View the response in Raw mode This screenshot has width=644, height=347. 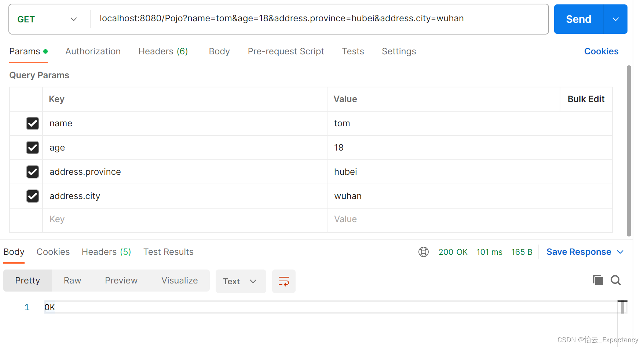pyautogui.click(x=72, y=280)
